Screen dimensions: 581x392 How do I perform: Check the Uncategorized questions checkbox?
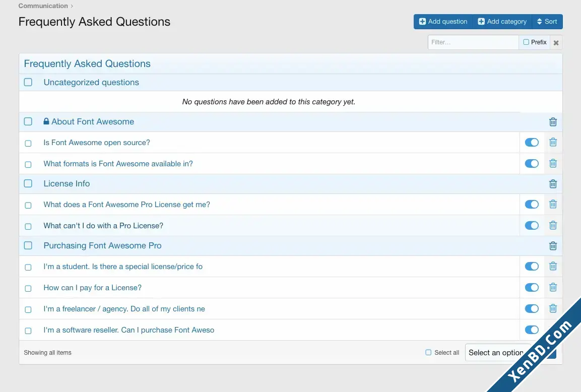28,82
